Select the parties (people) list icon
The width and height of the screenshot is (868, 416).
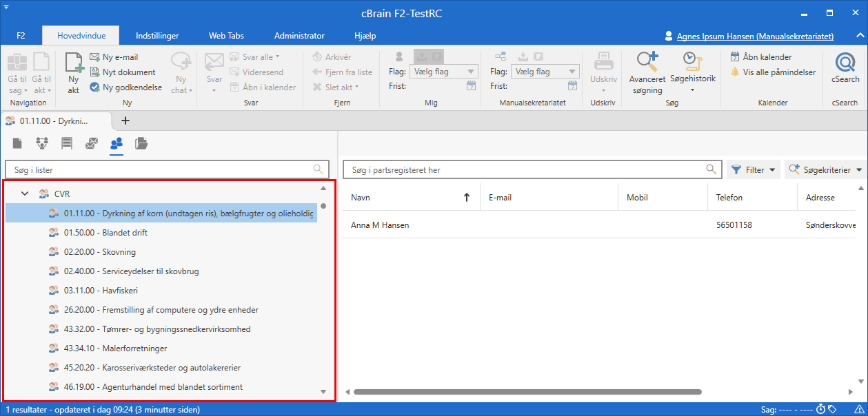pyautogui.click(x=117, y=143)
